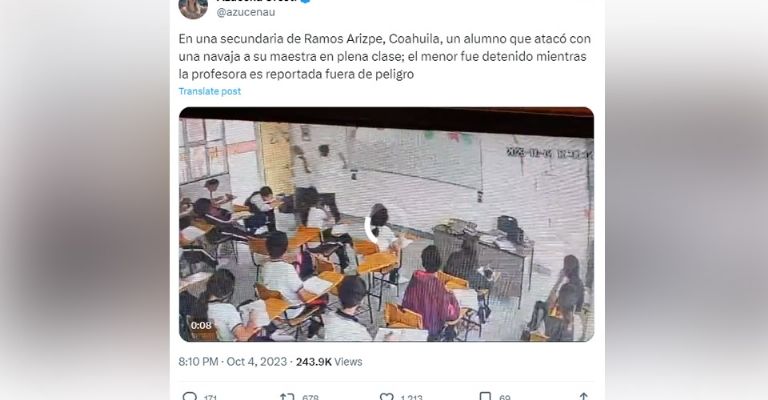
Task: Click the retweet arrows icon
Action: coord(288,396)
